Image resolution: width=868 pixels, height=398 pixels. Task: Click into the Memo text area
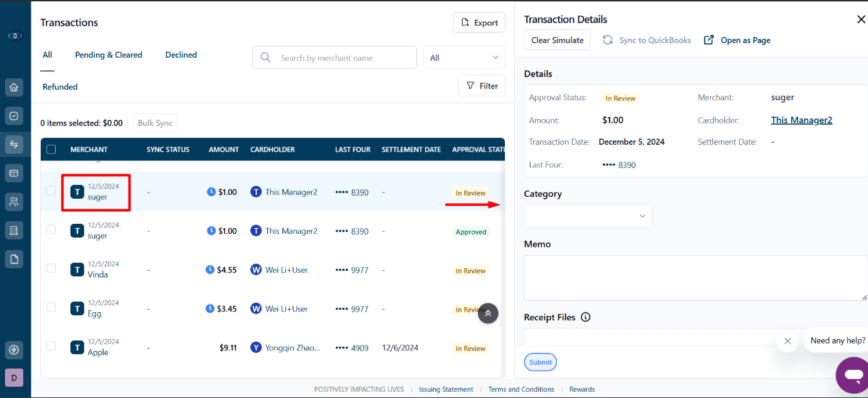[696, 278]
